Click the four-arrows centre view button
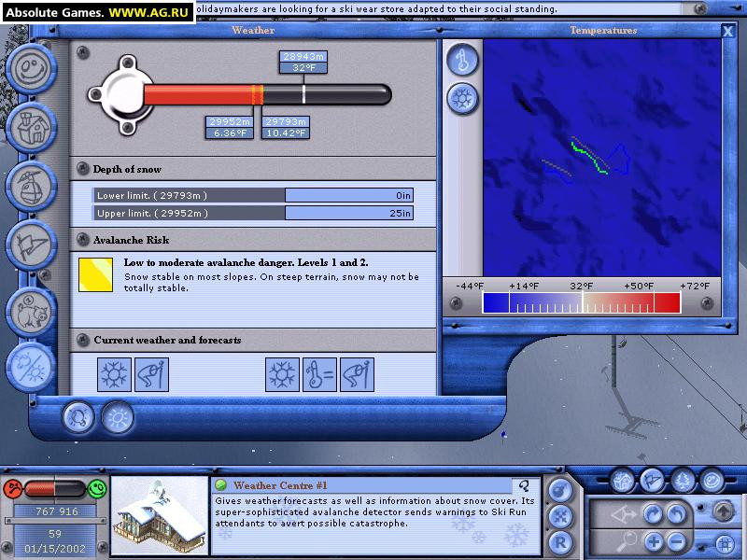This screenshot has width=747, height=560. 561,516
